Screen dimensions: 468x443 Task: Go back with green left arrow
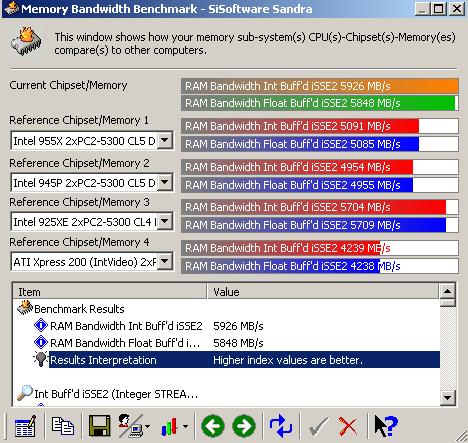(x=213, y=426)
